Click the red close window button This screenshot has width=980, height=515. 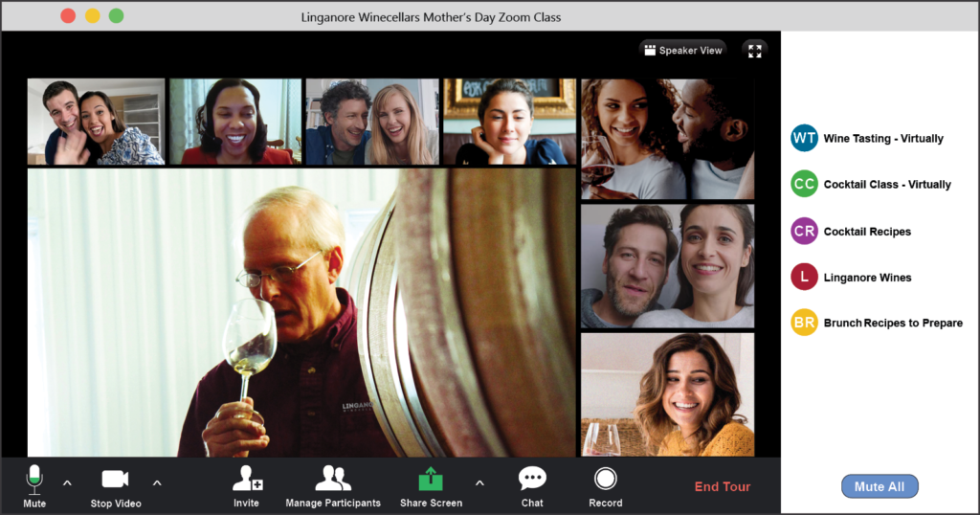68,15
